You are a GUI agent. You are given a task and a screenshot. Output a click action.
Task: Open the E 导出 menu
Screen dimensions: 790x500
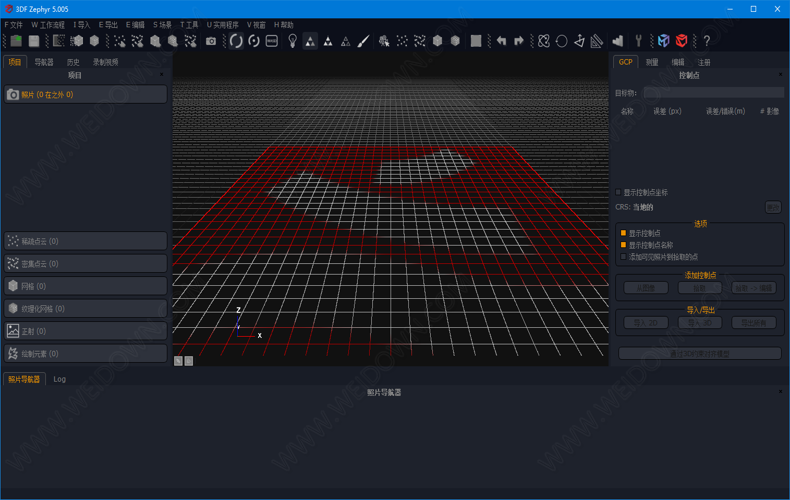tap(108, 25)
